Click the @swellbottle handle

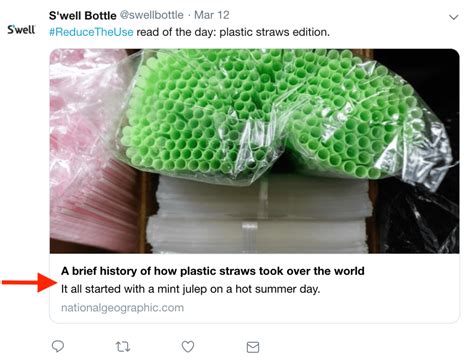tap(151, 15)
